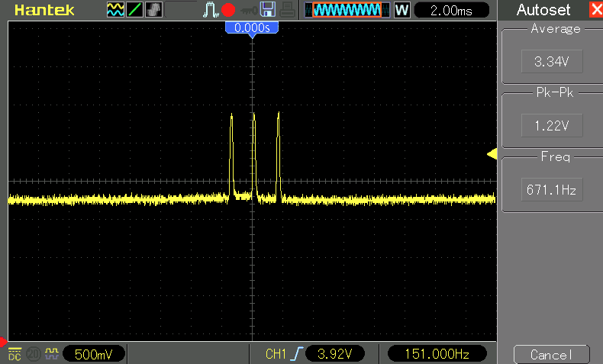
Task: Click the 500mV vertical scale readout
Action: (93, 354)
